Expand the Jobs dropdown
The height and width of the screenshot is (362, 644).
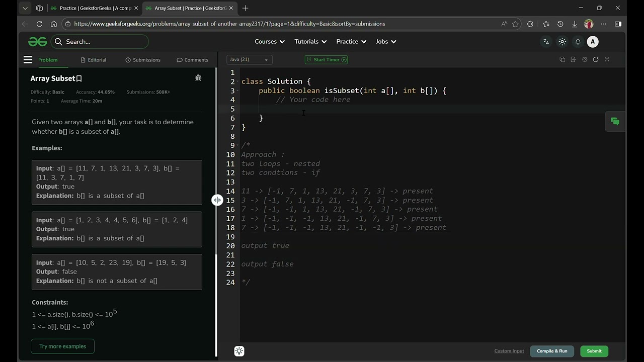click(386, 42)
